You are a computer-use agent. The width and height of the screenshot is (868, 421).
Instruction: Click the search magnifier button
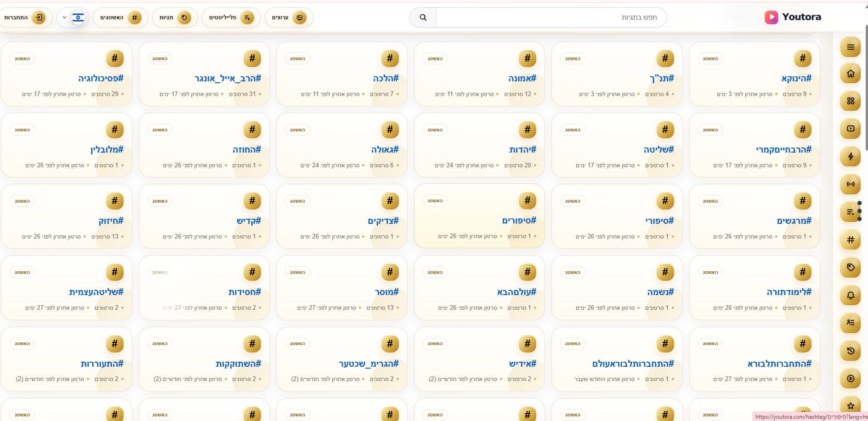coord(423,17)
